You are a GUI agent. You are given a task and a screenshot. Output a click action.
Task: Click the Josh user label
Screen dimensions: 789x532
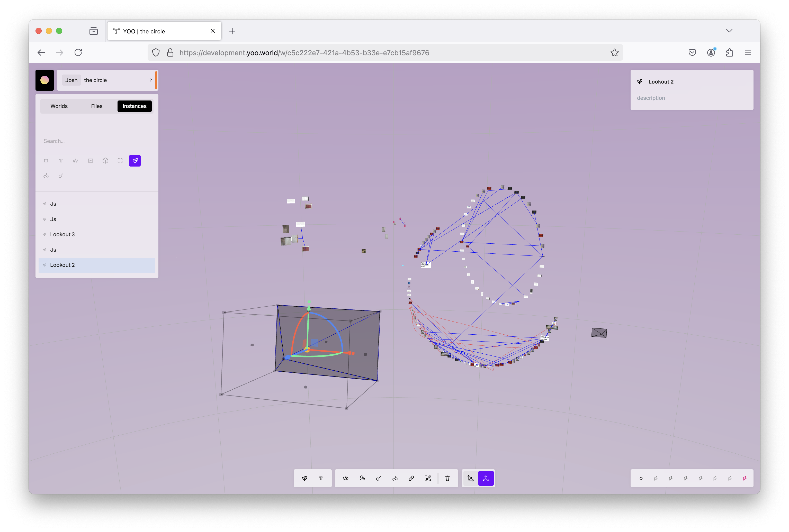tap(71, 80)
